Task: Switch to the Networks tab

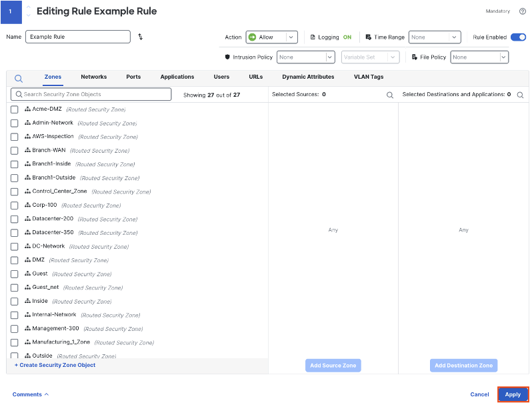Action: [x=93, y=77]
